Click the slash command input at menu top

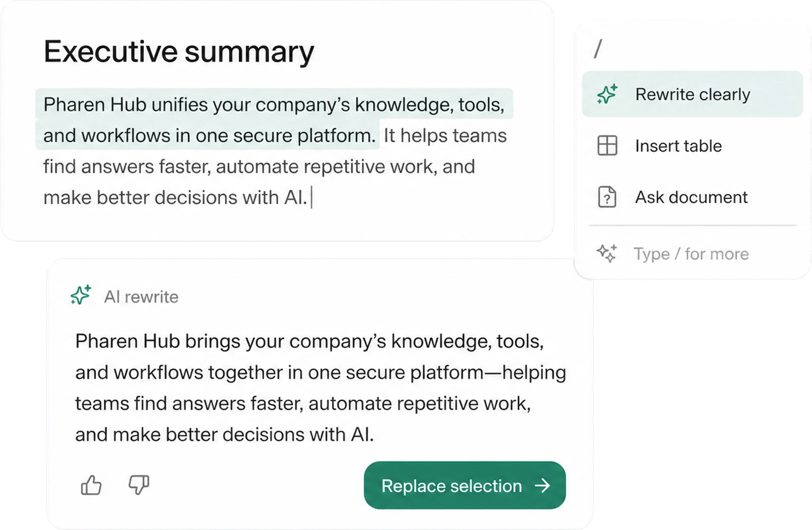click(x=692, y=48)
